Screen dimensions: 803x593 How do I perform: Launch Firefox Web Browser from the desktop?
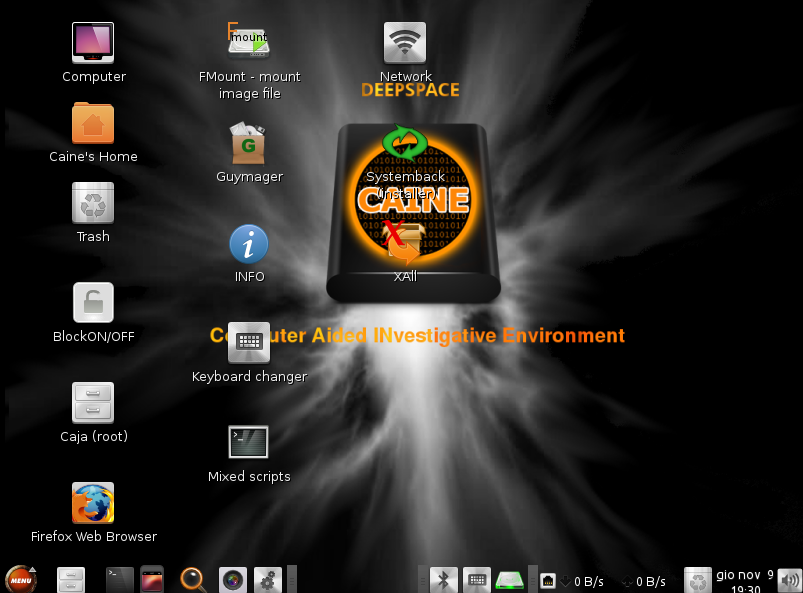[x=93, y=503]
